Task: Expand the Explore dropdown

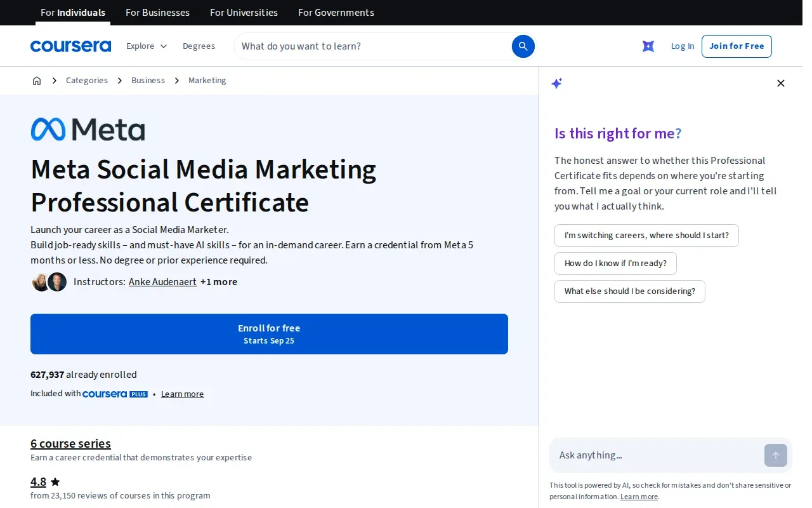Action: [147, 46]
